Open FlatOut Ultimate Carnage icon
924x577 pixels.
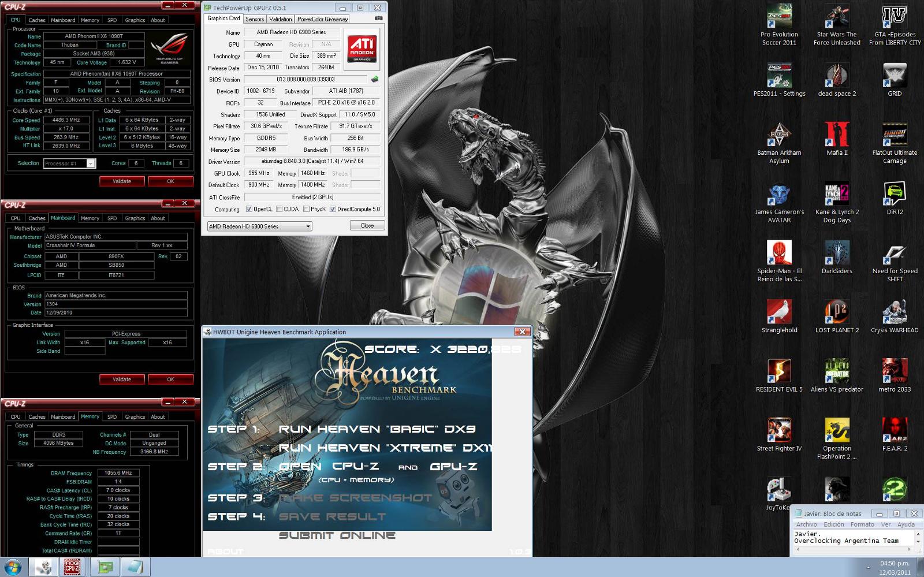click(895, 143)
